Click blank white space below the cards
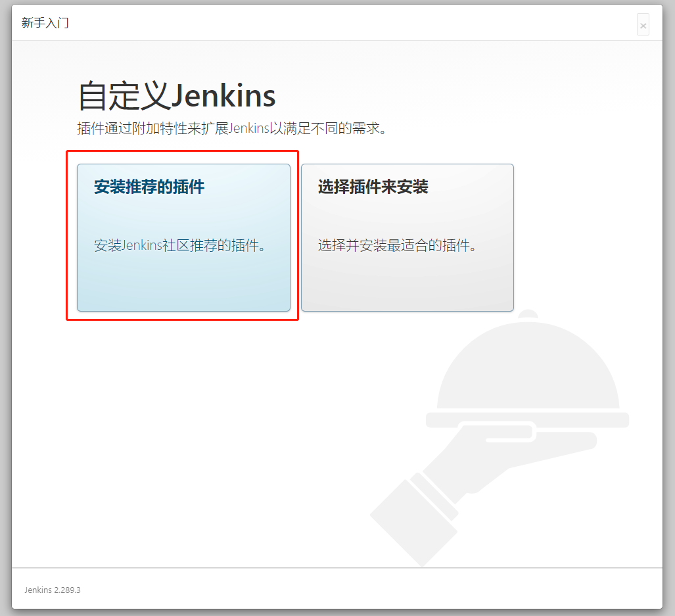 [x=197, y=427]
